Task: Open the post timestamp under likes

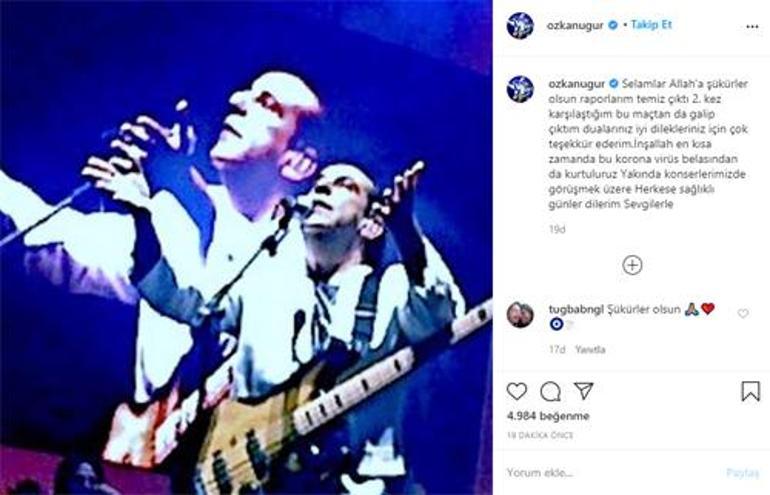Action: 540,435
